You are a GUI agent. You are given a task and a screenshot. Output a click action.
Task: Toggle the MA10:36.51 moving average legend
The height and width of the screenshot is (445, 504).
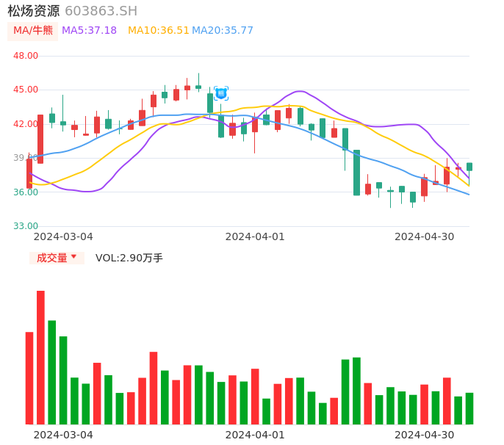point(158,30)
